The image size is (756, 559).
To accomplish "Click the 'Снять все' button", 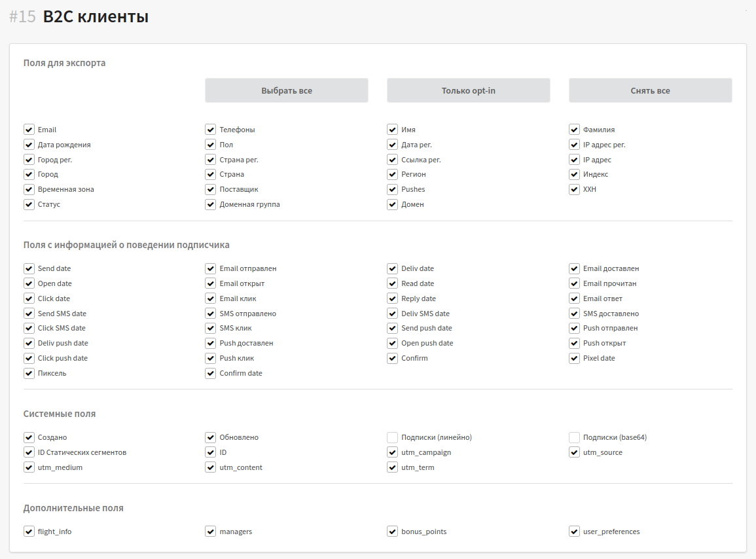I will pyautogui.click(x=650, y=90).
